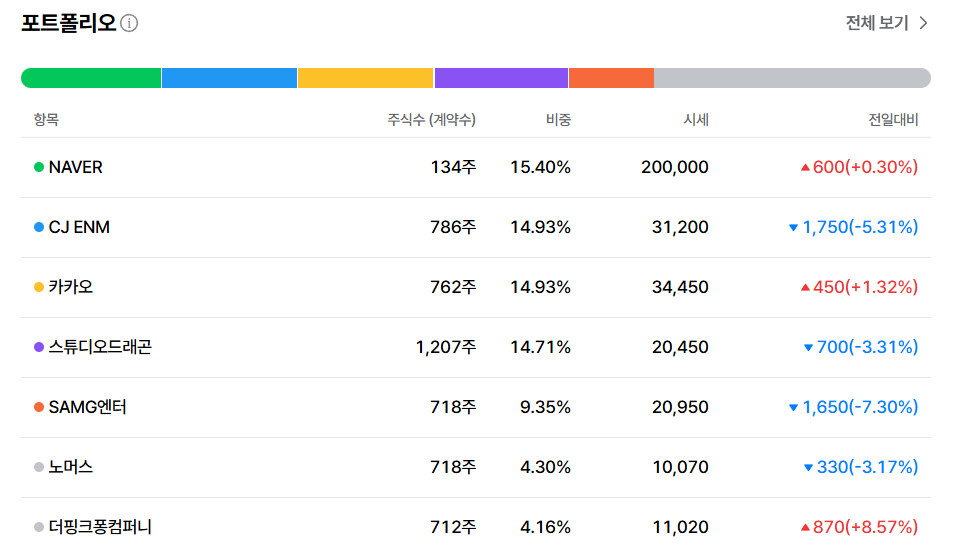
Task: Click the purple dot beside 스튜디오드래곤
Action: click(39, 347)
